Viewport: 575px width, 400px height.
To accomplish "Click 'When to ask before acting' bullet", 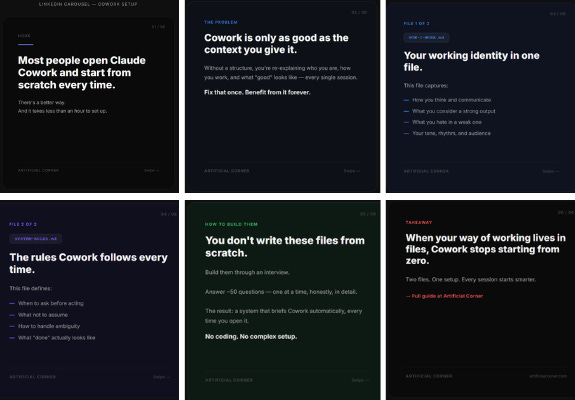I will tap(51, 303).
